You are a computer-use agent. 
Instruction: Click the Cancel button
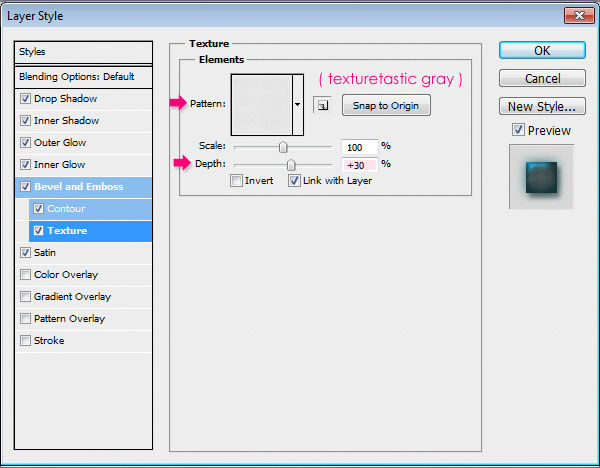pyautogui.click(x=542, y=78)
